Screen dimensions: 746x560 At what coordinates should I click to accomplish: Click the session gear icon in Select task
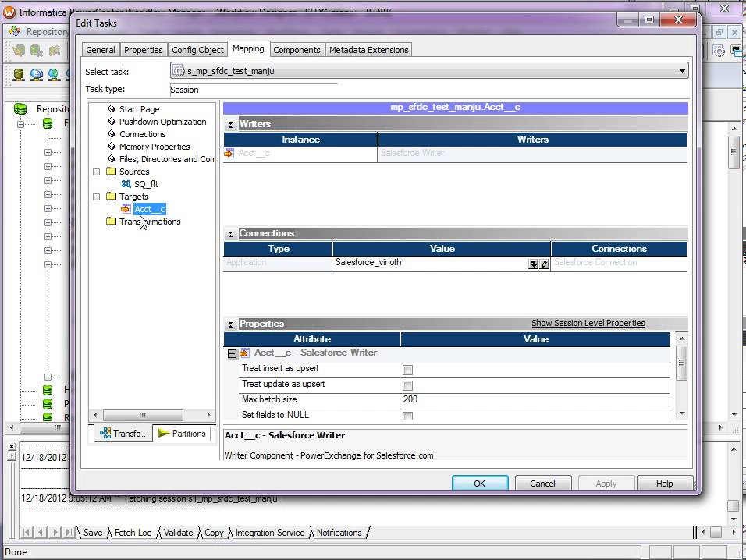click(x=179, y=71)
